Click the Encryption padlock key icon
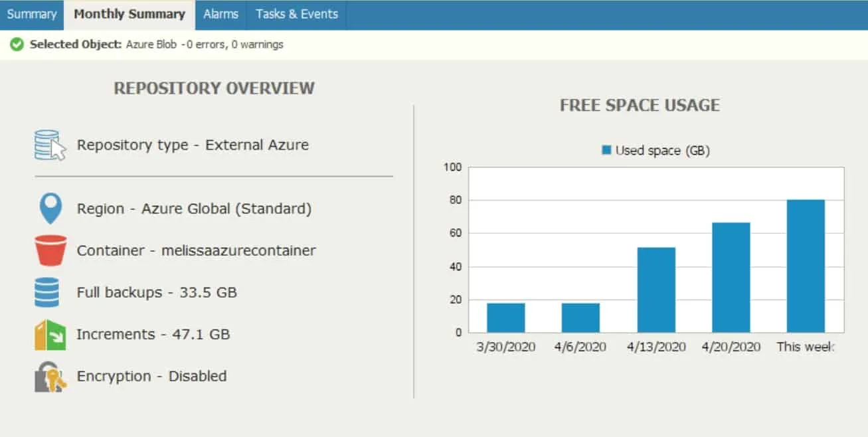The height and width of the screenshot is (437, 868). (50, 377)
